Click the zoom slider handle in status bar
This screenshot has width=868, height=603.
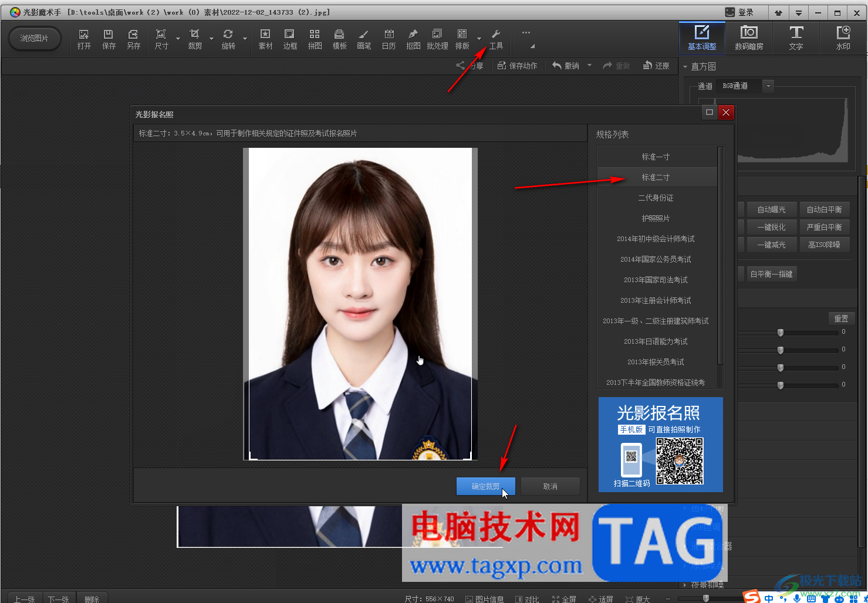pos(706,598)
